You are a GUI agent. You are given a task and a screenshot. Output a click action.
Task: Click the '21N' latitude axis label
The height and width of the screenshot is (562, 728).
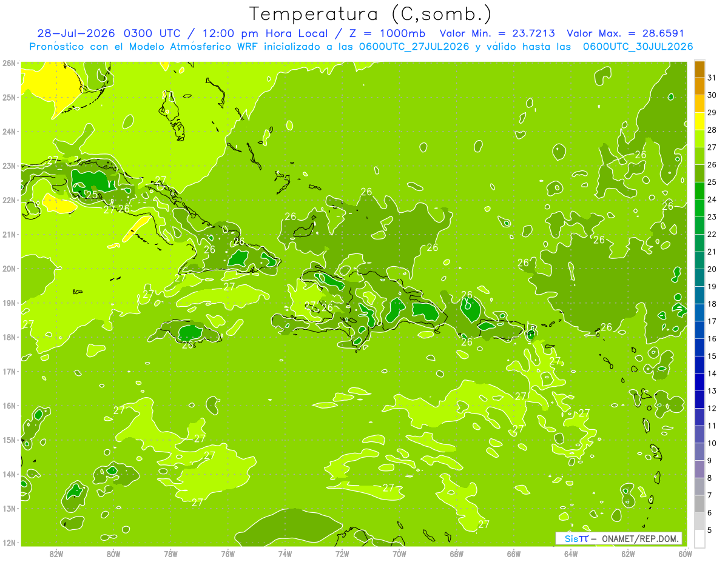coord(8,234)
